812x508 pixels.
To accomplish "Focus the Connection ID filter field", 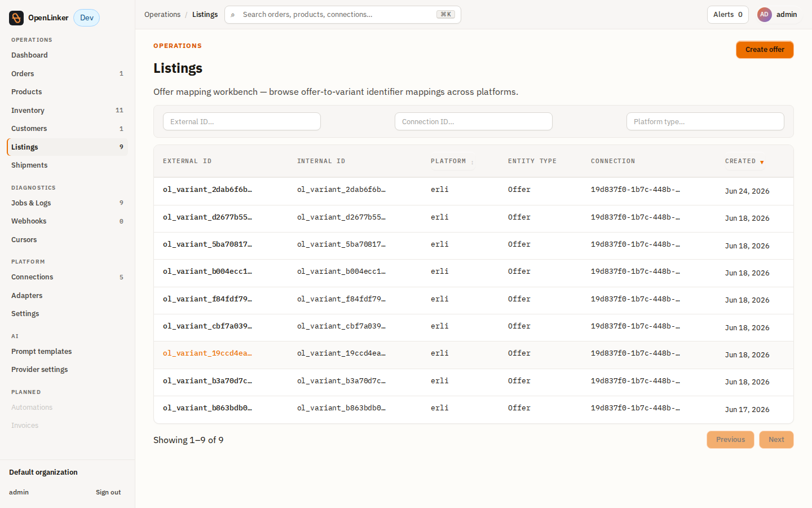I will [474, 121].
